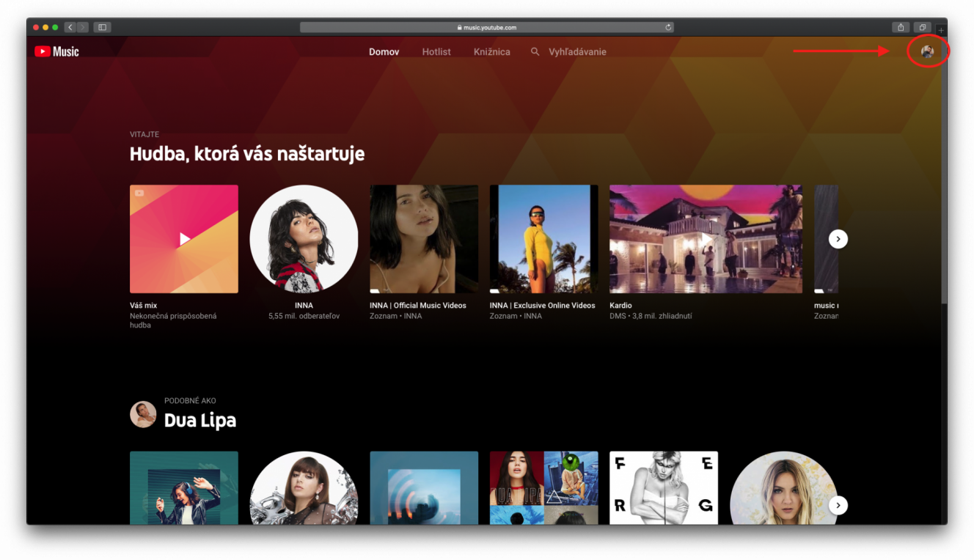Show next items in Hudba carousel
Viewport: 974px width, 560px height.
(x=838, y=239)
